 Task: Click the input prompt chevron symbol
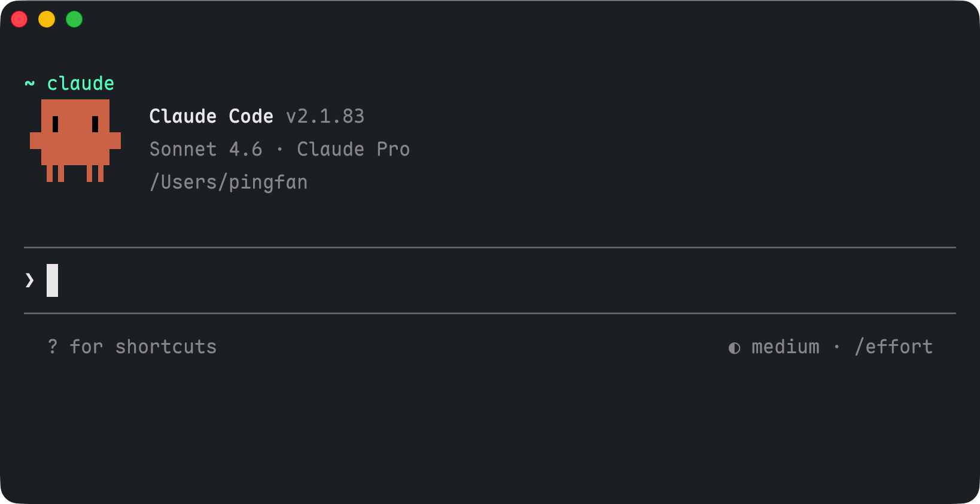[29, 280]
